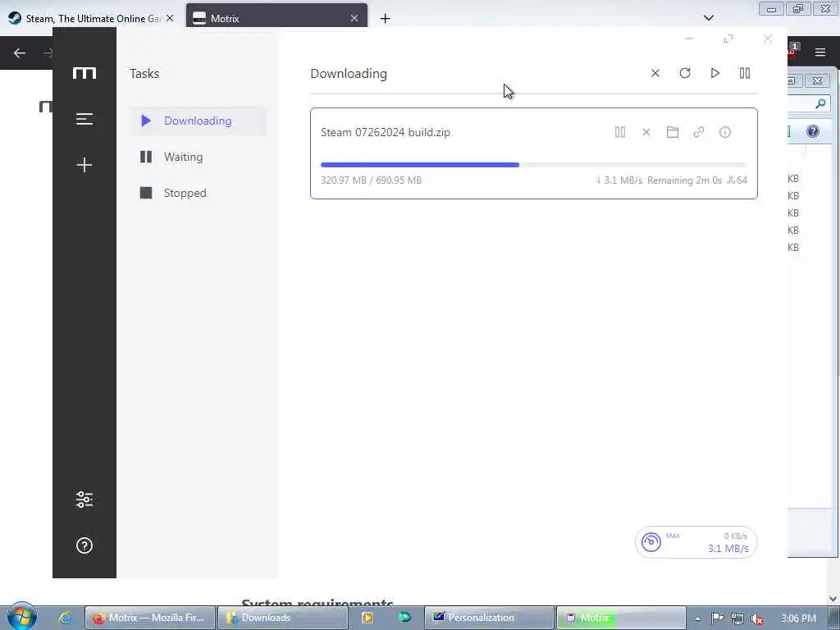Delete selected tasks with header X icon
Screen dimensions: 840x630
[x=655, y=73]
